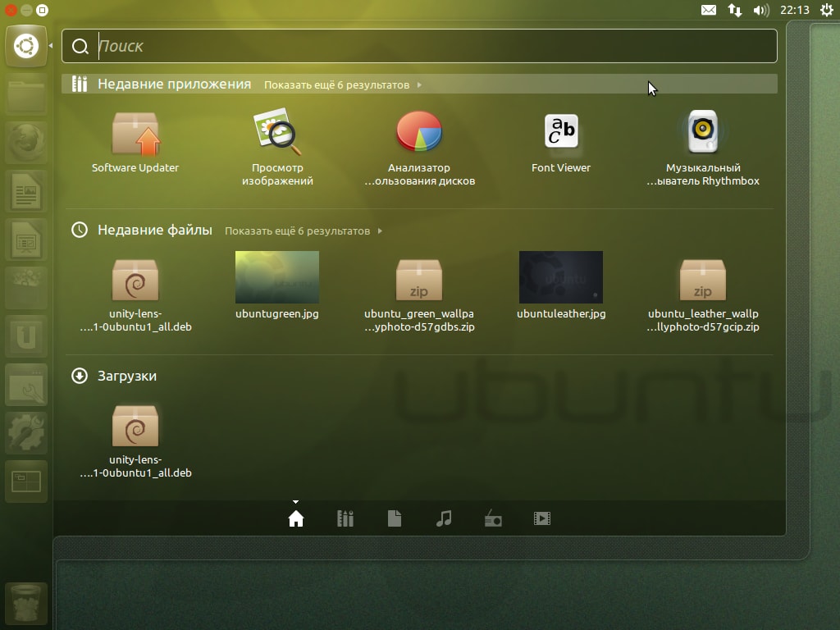The height and width of the screenshot is (630, 840).
Task: Open the sound volume indicator
Action: coord(760,10)
